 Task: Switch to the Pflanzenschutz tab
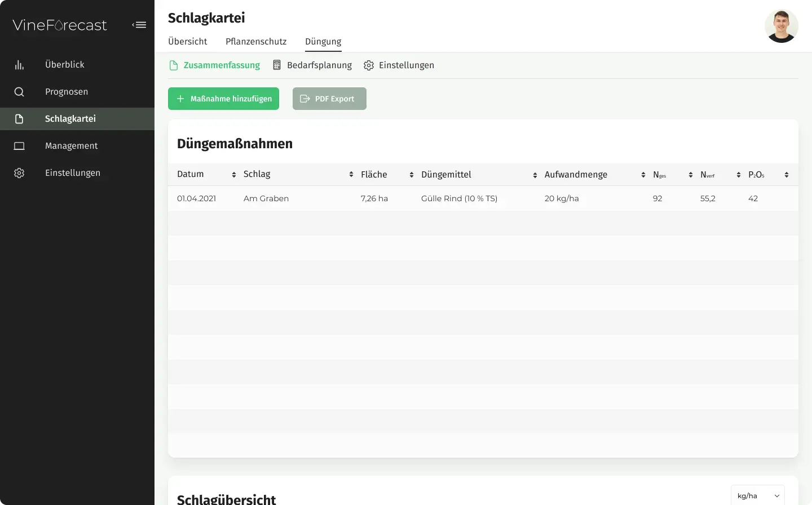pyautogui.click(x=256, y=42)
